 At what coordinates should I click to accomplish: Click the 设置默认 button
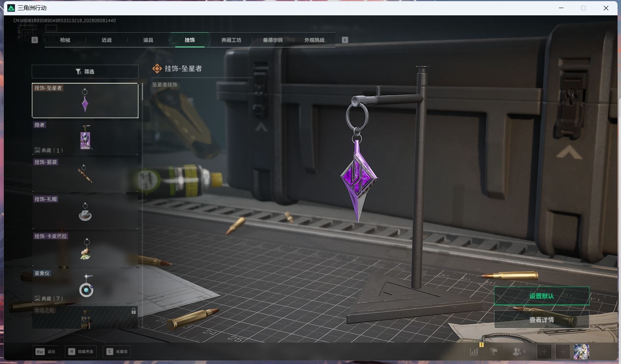542,296
